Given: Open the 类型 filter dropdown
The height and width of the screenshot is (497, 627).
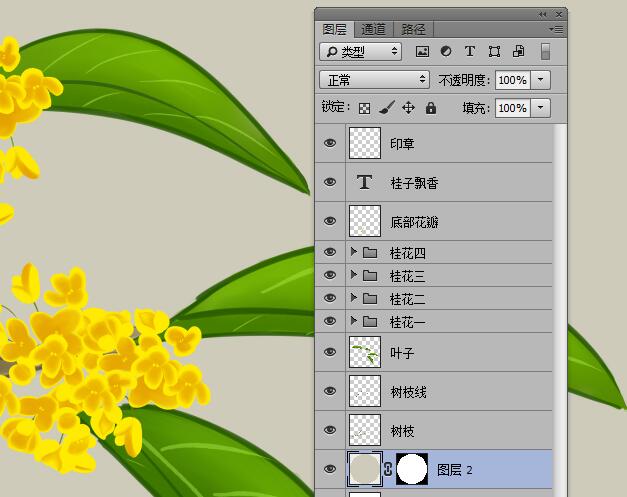Looking at the screenshot, I should (x=361, y=52).
